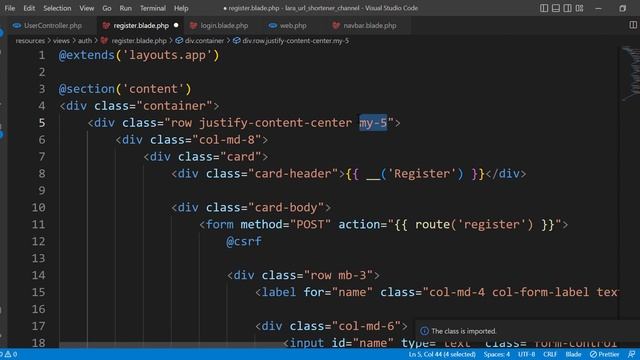Open the File menu
The width and height of the screenshot is (640, 360).
tap(10, 8)
